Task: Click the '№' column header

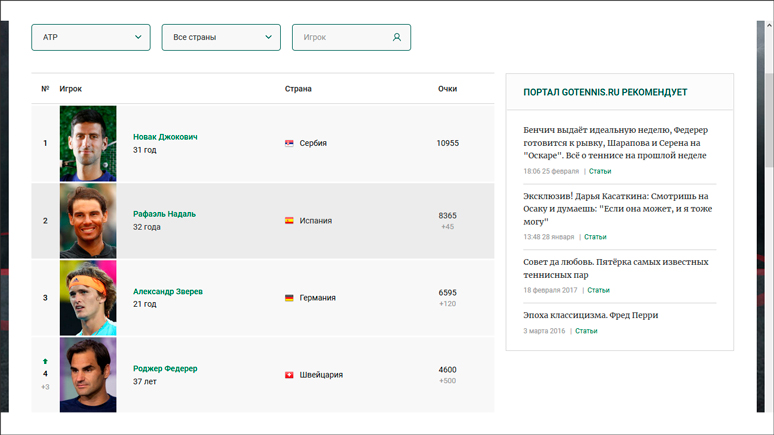Action: [45, 89]
